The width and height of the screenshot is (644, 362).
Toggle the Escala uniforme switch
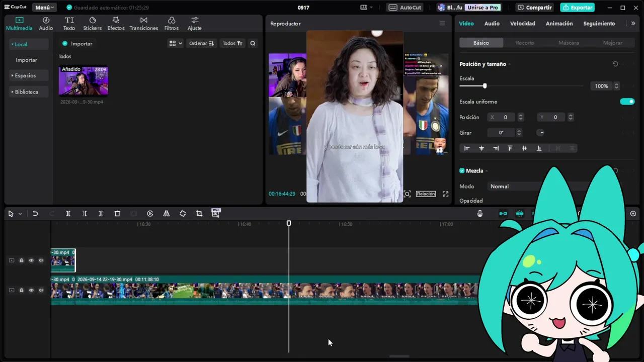[627, 102]
